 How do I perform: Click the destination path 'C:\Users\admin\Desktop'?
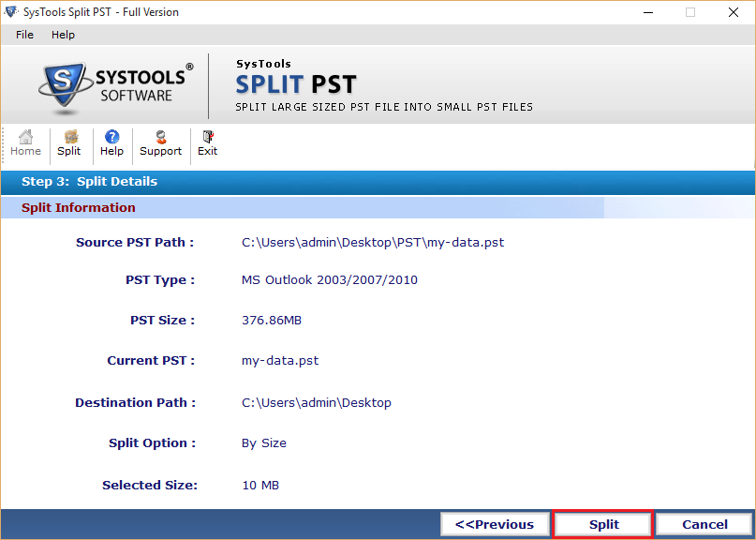(317, 402)
